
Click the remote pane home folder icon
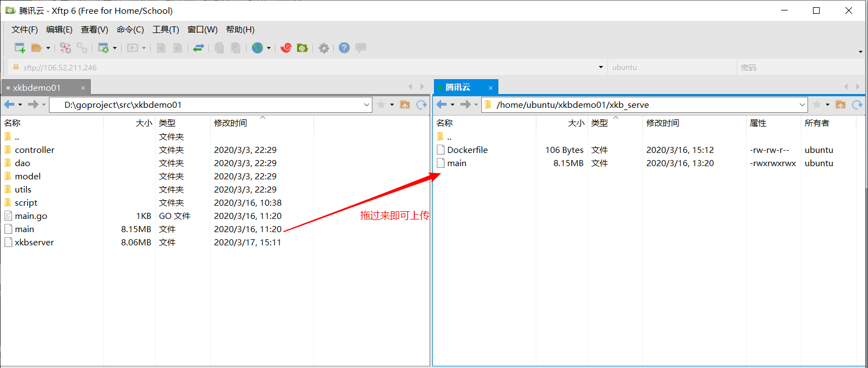click(840, 105)
